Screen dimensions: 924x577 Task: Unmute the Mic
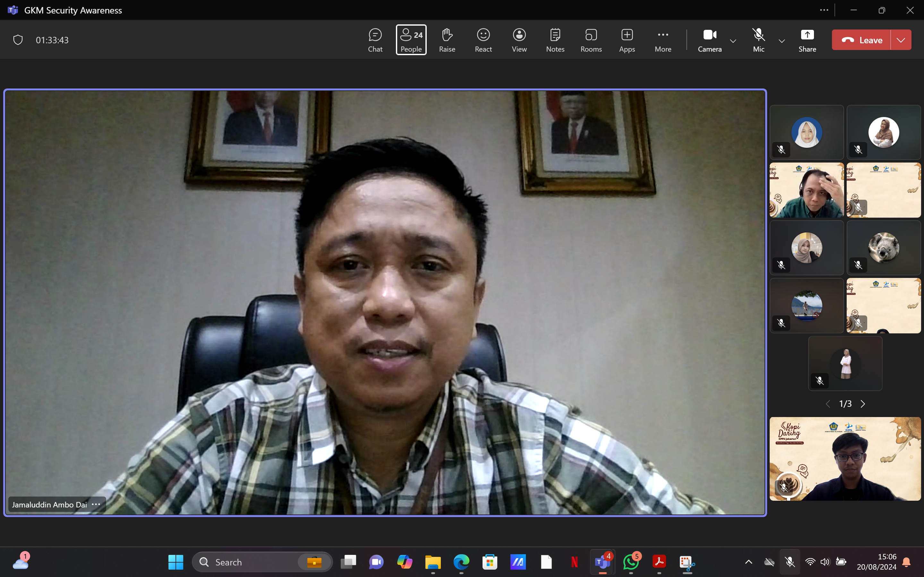point(758,40)
